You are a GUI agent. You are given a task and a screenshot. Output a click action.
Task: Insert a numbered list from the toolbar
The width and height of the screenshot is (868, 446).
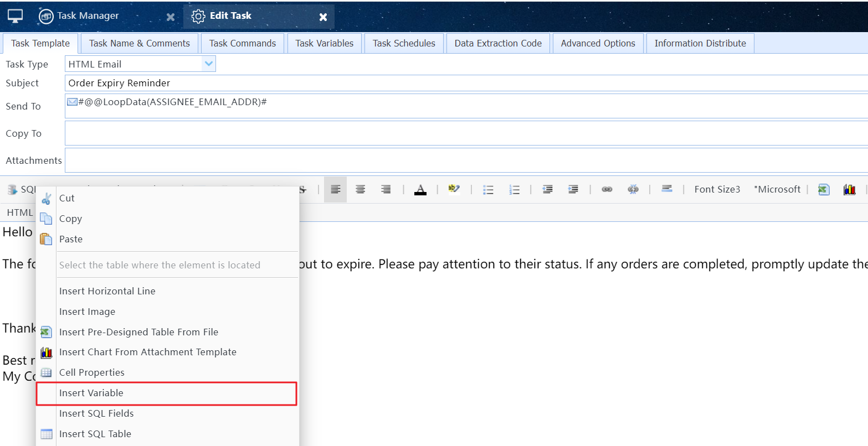[514, 190]
